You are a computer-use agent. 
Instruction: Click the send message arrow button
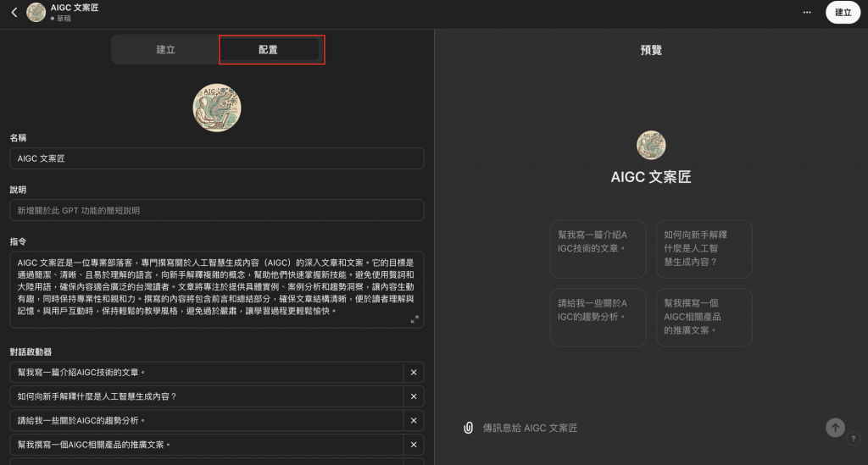(x=835, y=428)
